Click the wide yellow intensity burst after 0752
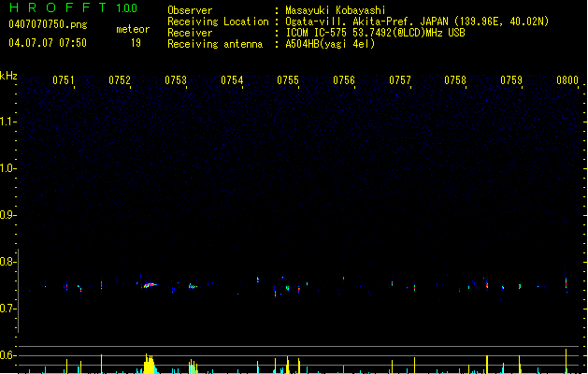 [150, 364]
